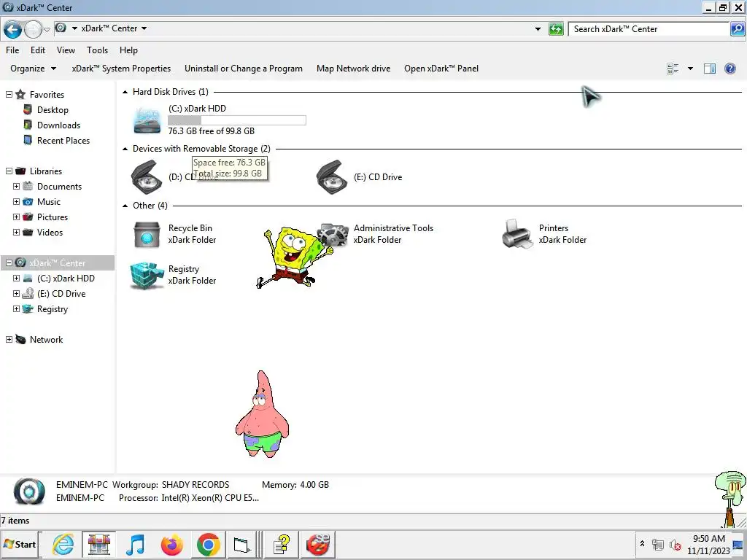Expand the xDark Center breadcrumb arrow
The image size is (747, 560).
[x=144, y=28]
